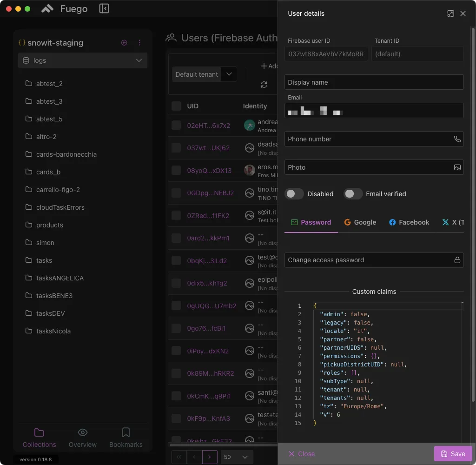Click the phone icon in Phone number field

457,139
